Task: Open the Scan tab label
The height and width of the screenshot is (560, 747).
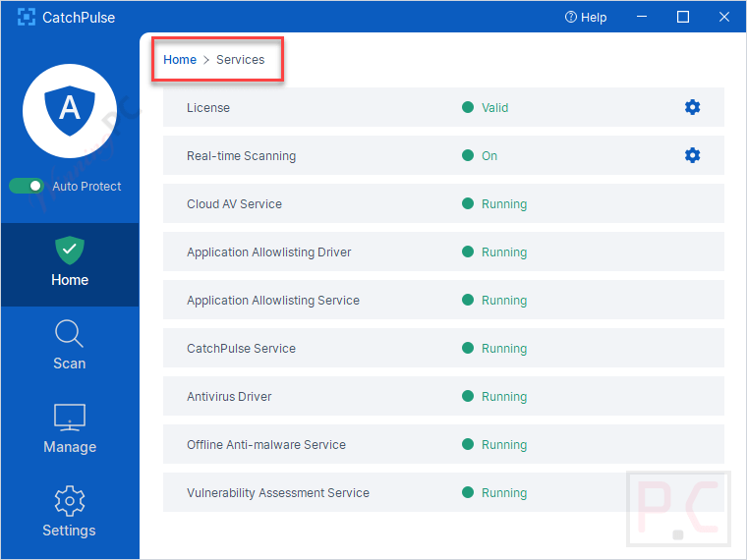Action: click(70, 364)
